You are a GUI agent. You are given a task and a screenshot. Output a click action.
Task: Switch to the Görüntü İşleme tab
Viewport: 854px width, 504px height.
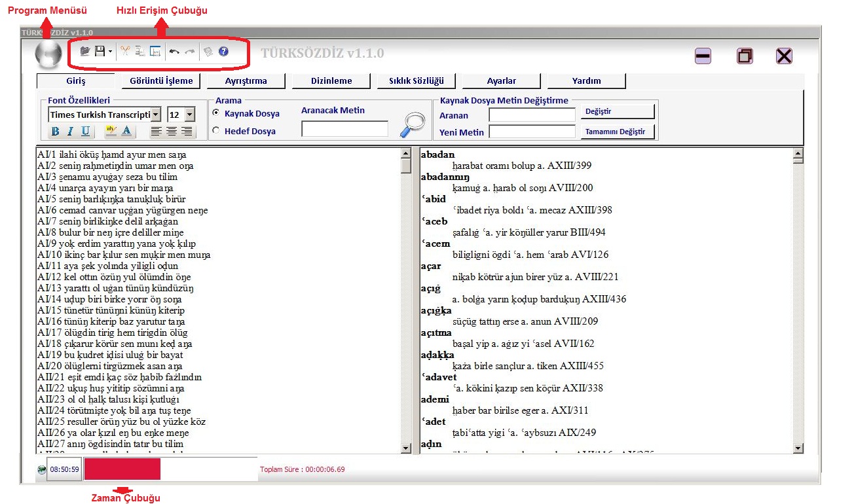pos(161,81)
